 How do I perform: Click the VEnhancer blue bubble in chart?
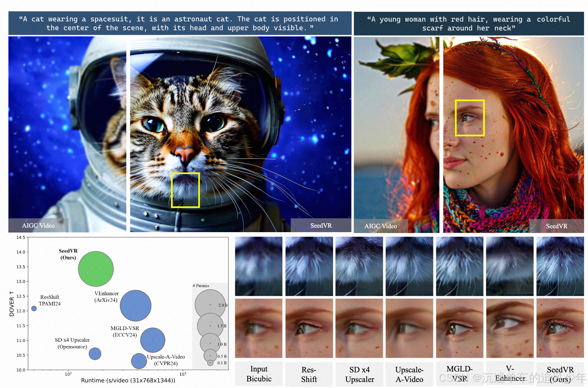click(135, 305)
